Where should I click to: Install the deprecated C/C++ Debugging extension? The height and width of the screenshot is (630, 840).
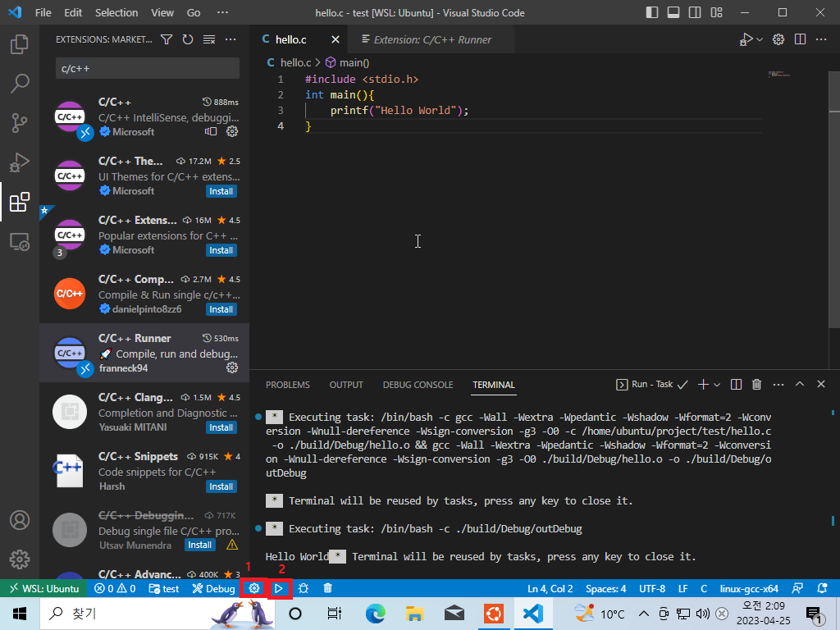pos(200,545)
